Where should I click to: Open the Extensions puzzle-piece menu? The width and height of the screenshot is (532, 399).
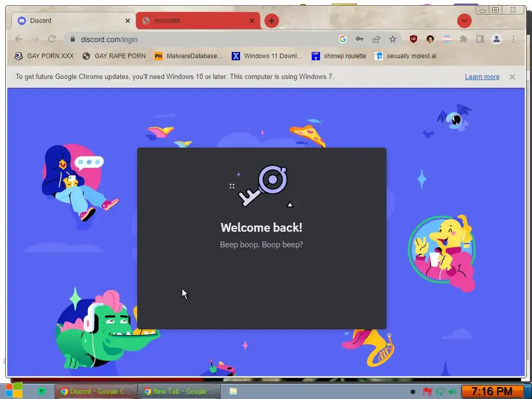[463, 39]
